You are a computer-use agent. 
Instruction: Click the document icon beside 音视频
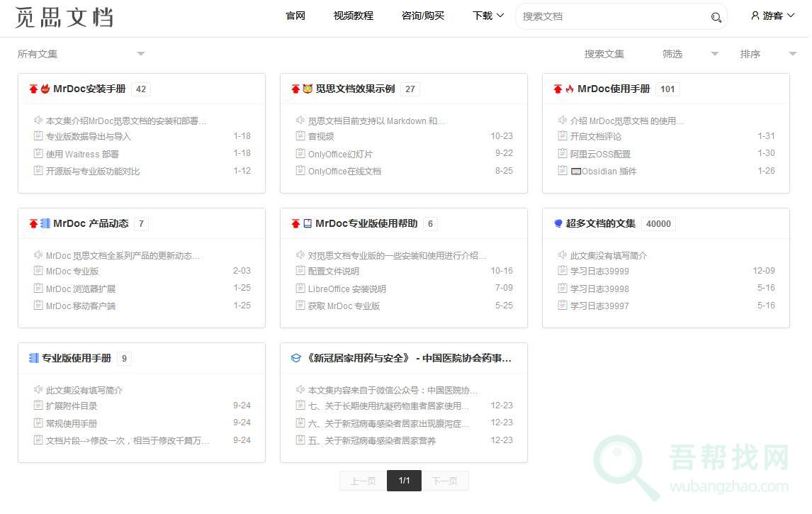pyautogui.click(x=300, y=136)
